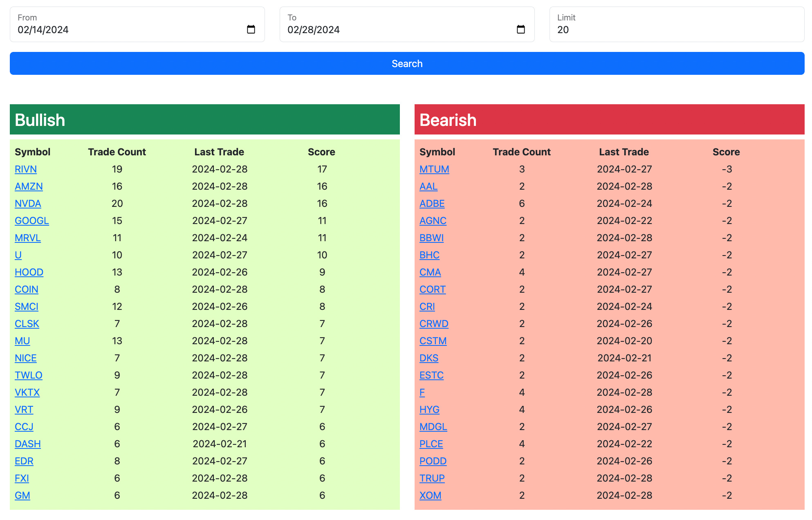Open the U symbol link

(x=18, y=255)
